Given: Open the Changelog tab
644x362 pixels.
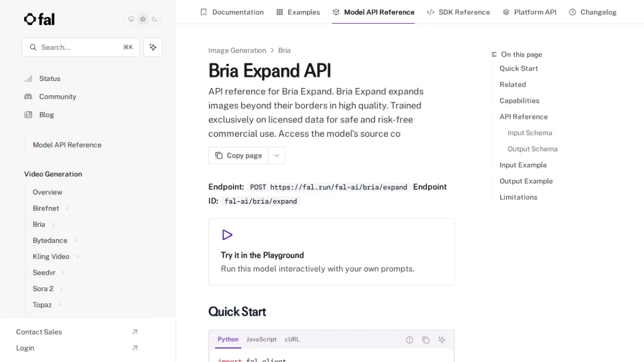Looking at the screenshot, I should 593,12.
